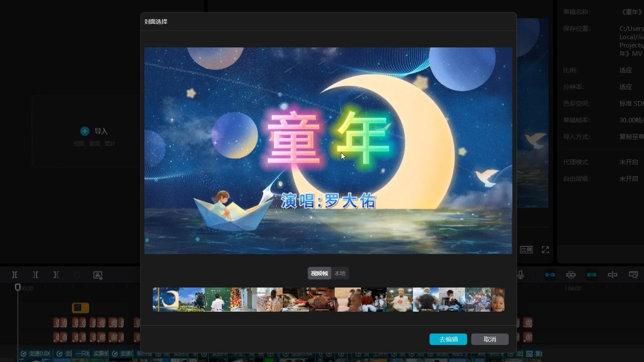Screen dimensions: 644x362
Task: Click the yellow frame marker in the strip
Action: (159, 300)
